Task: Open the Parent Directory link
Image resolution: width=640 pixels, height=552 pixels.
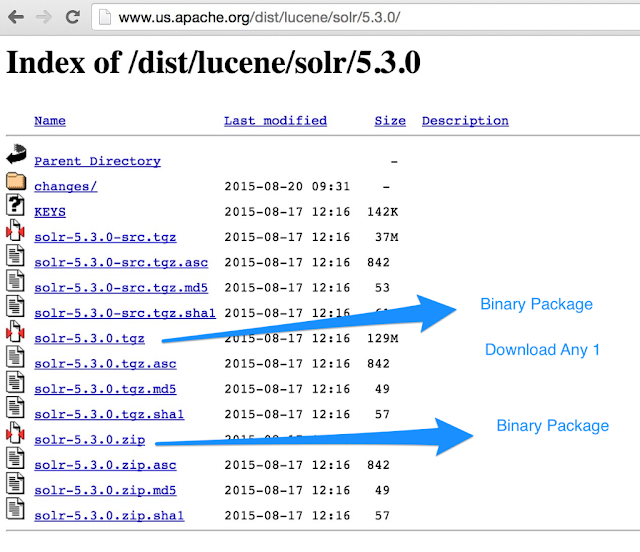Action: coord(98,161)
